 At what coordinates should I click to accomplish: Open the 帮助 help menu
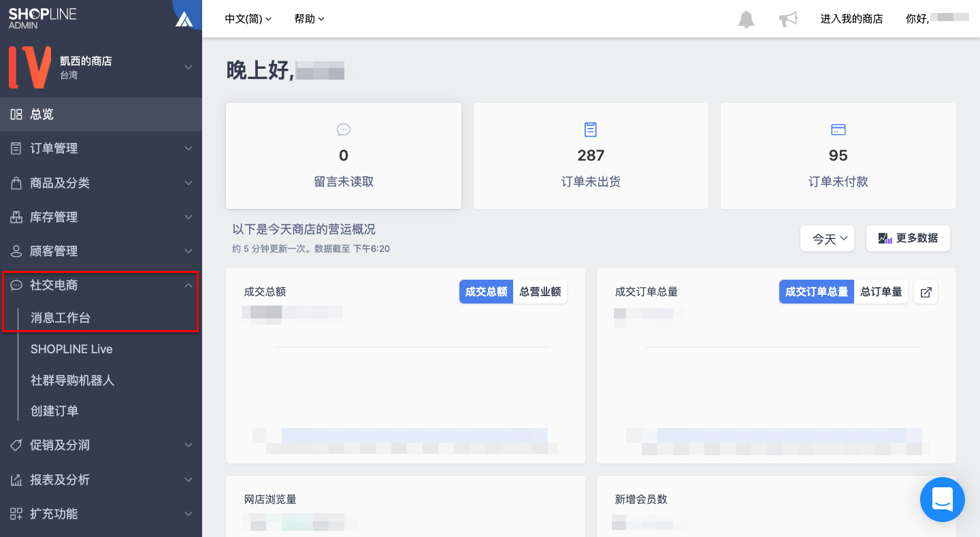click(310, 19)
